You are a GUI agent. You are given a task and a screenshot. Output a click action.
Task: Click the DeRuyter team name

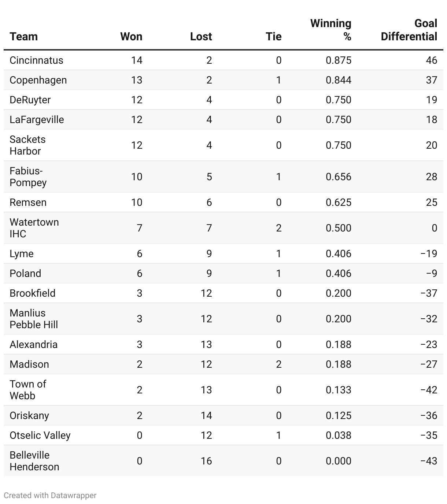coord(30,100)
